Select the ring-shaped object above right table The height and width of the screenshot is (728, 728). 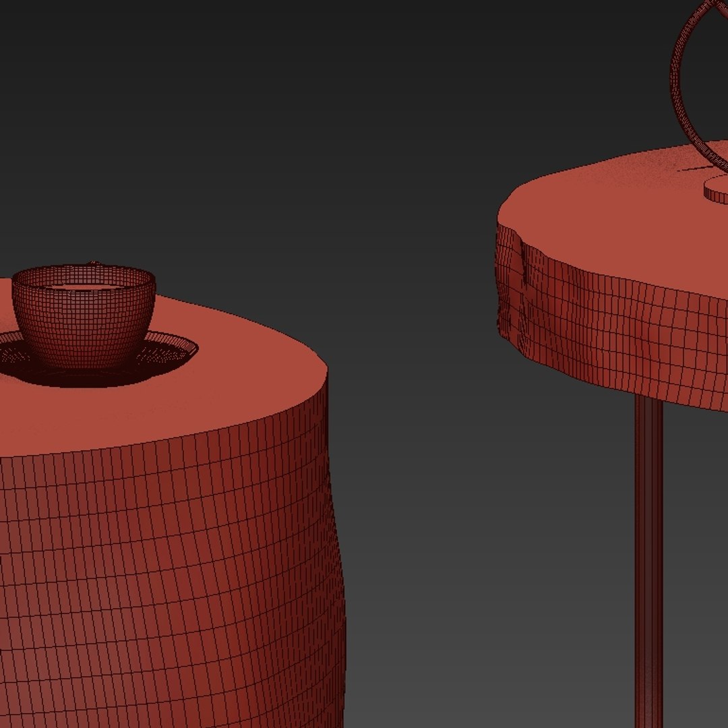tap(699, 88)
